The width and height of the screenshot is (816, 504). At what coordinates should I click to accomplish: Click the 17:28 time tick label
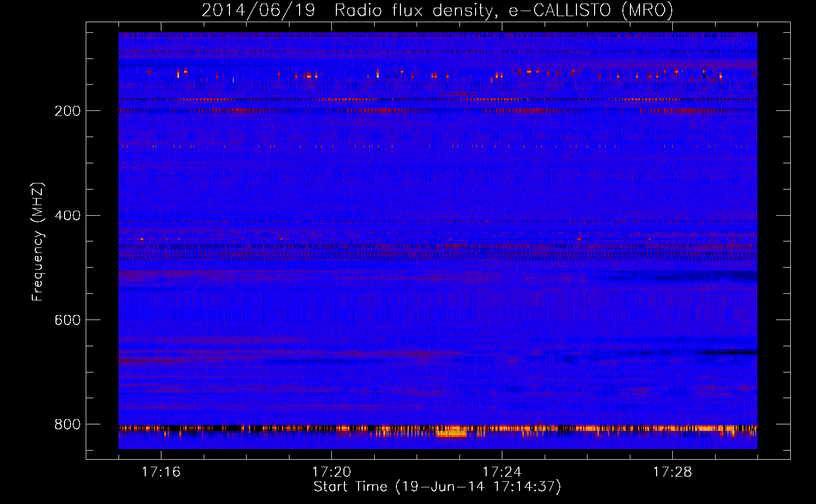click(672, 472)
